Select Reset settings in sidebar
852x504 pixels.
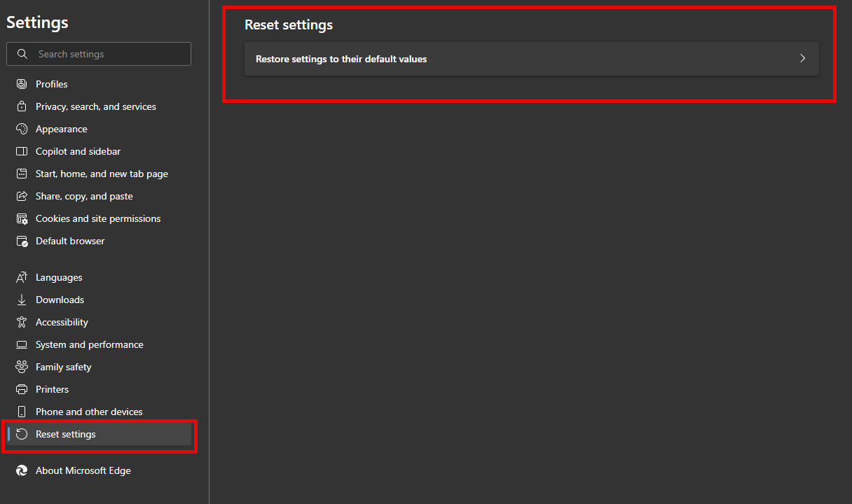(x=99, y=434)
